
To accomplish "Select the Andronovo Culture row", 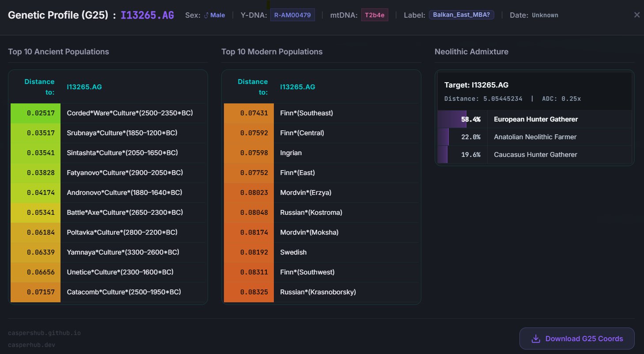I will tap(108, 193).
